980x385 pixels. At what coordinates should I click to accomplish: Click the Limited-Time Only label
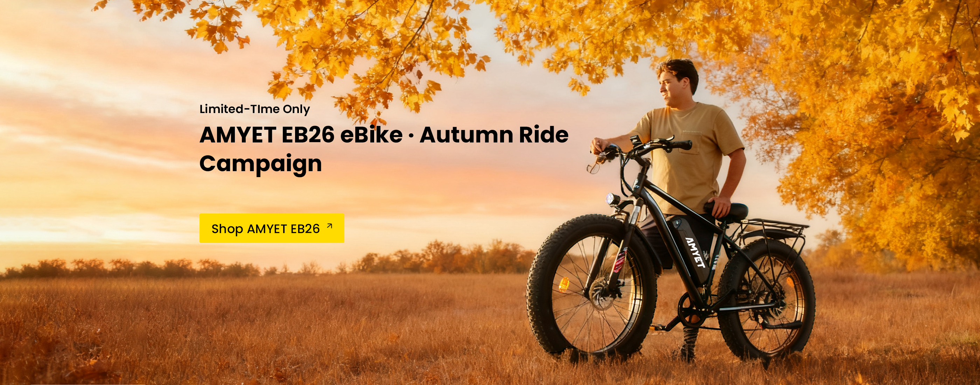pos(254,109)
